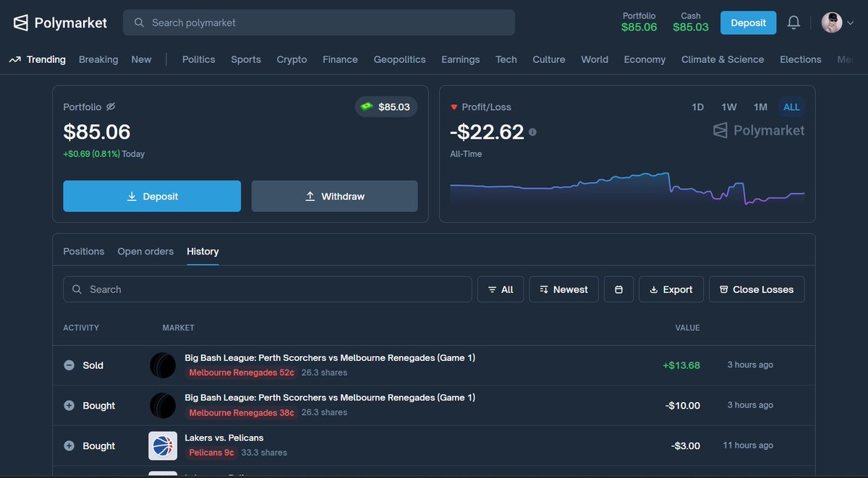The height and width of the screenshot is (478, 868).
Task: Go to the Crypto category
Action: (x=292, y=59)
